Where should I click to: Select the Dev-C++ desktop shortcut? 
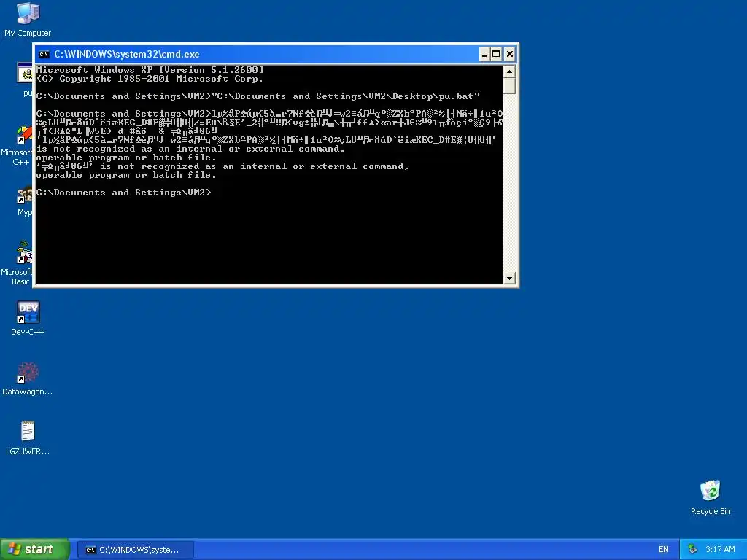tap(28, 318)
